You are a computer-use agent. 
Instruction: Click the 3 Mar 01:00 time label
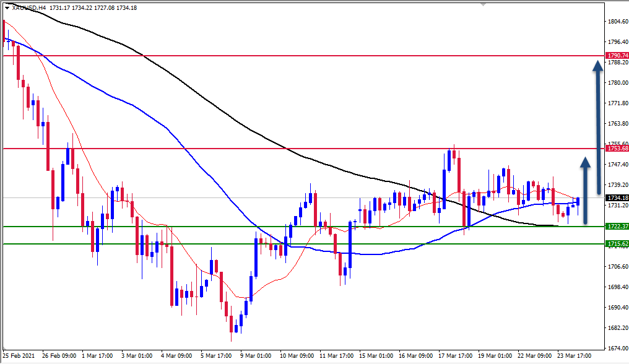[137, 355]
